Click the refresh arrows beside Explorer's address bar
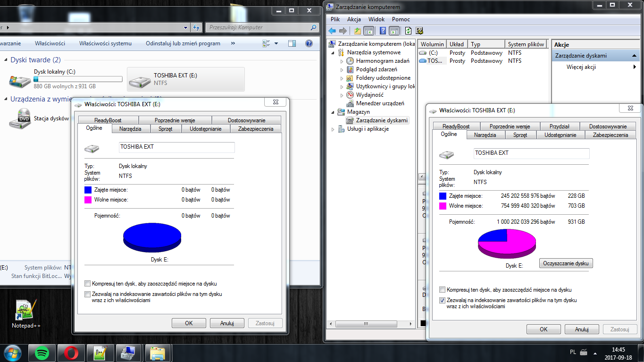Screen dimensions: 644x362 point(197,27)
